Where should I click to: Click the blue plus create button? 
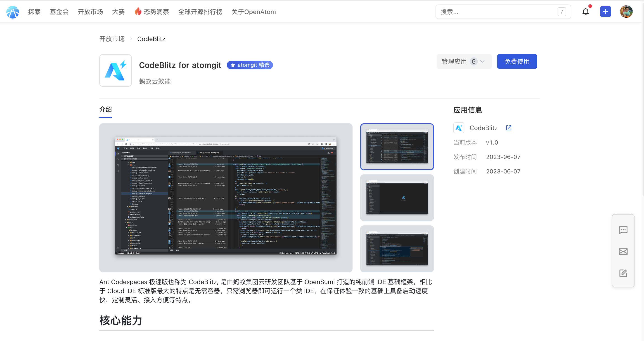click(x=605, y=12)
